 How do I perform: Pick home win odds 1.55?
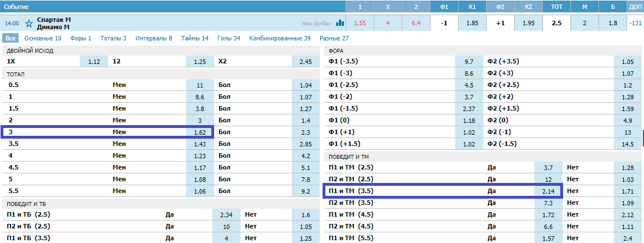tap(360, 24)
